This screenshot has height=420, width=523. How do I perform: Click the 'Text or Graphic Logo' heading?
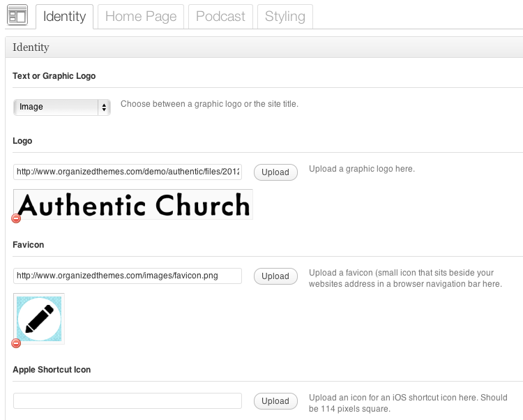click(x=54, y=75)
